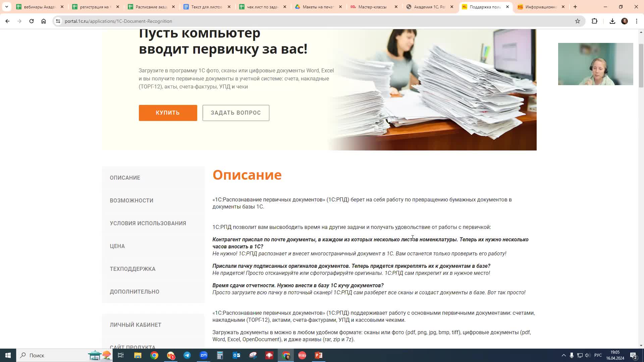Reload the current page
The width and height of the screenshot is (644, 362).
click(x=32, y=21)
